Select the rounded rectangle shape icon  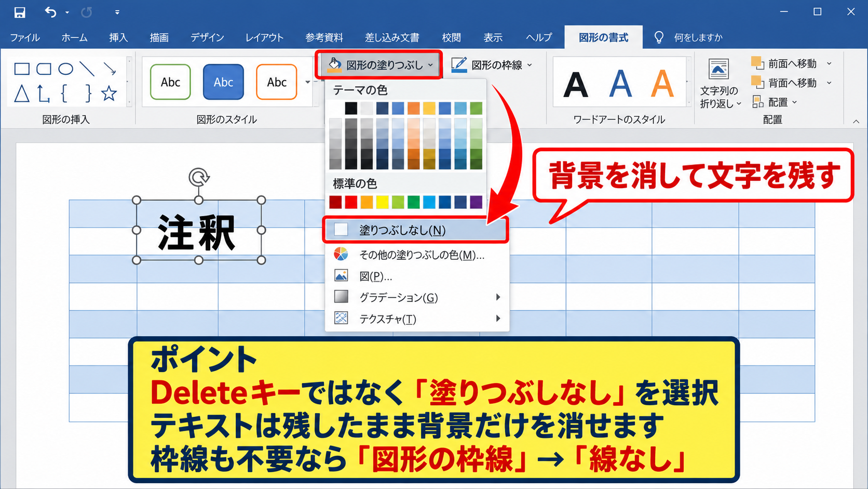[x=44, y=69]
